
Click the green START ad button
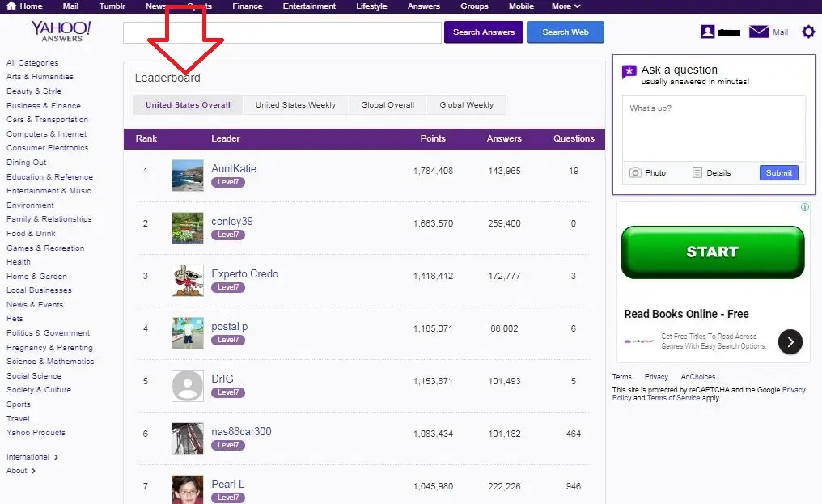[x=713, y=252]
